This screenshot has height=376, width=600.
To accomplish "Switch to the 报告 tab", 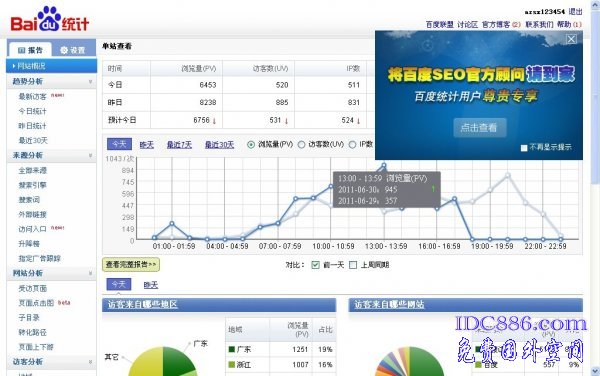I will click(x=30, y=50).
